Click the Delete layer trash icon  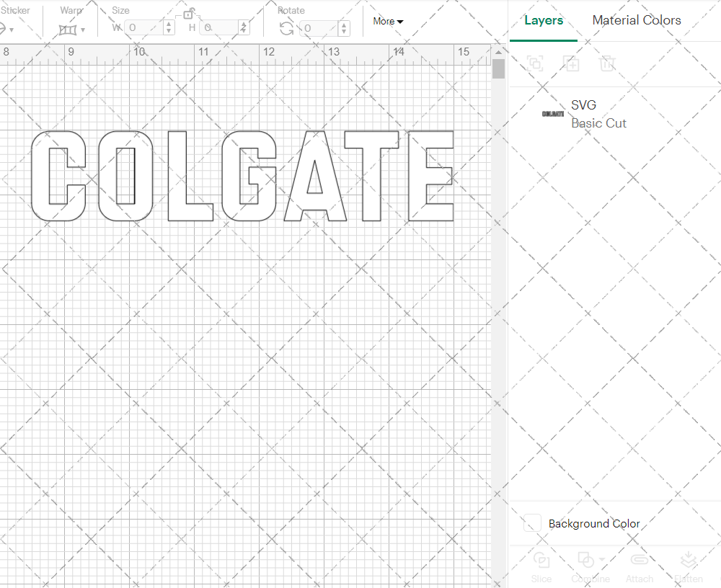click(x=607, y=63)
